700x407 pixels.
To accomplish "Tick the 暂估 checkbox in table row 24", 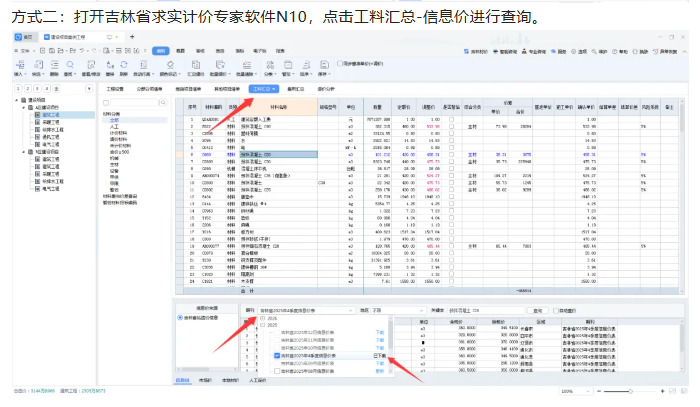I will click(451, 282).
